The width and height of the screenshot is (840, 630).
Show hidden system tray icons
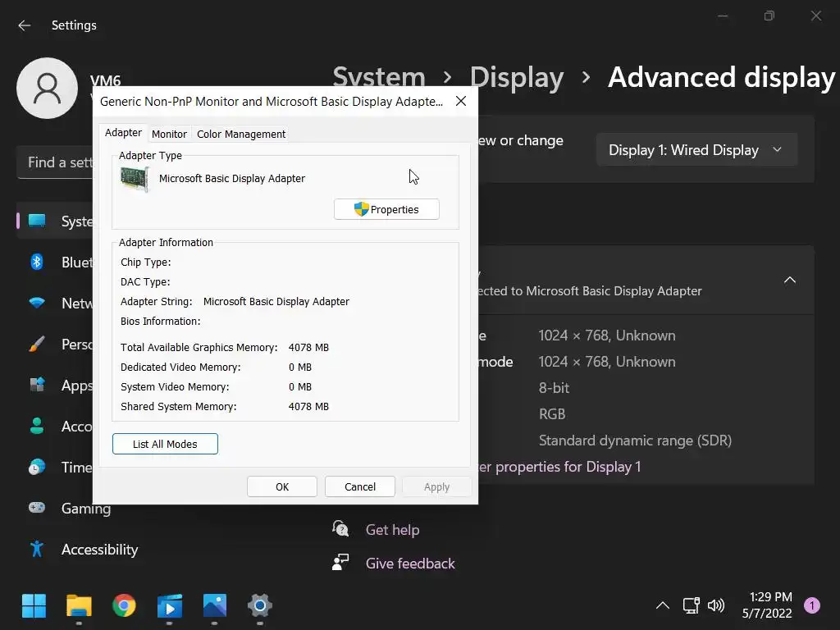pos(663,605)
